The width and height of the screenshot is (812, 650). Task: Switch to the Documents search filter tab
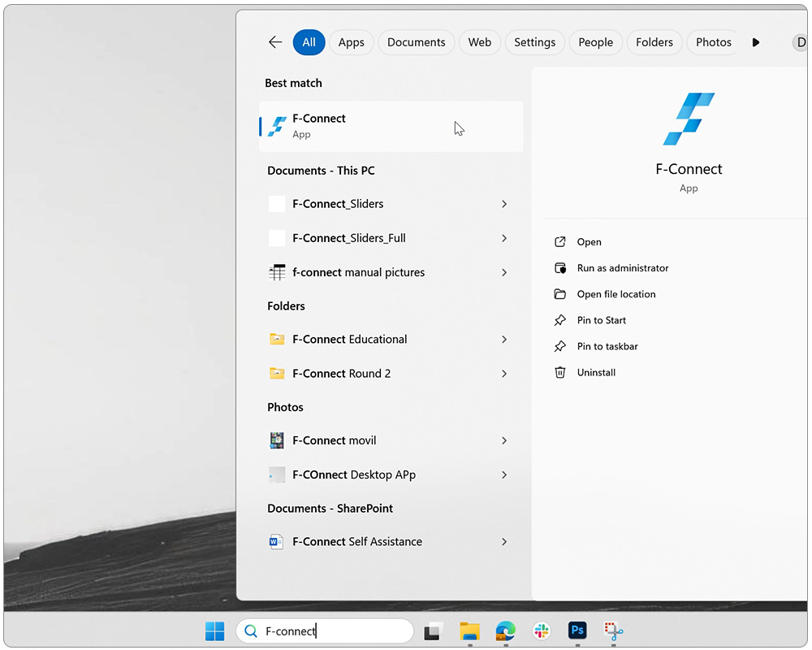click(416, 41)
